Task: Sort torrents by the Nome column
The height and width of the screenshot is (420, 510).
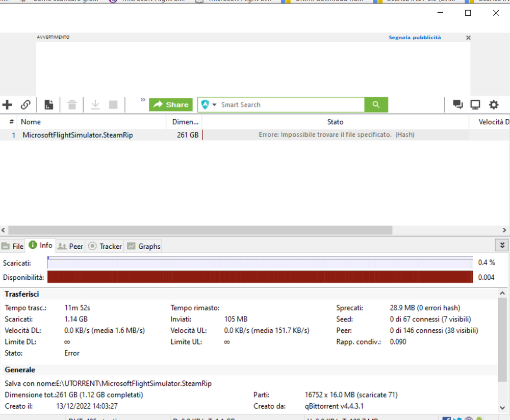Action: (92, 122)
